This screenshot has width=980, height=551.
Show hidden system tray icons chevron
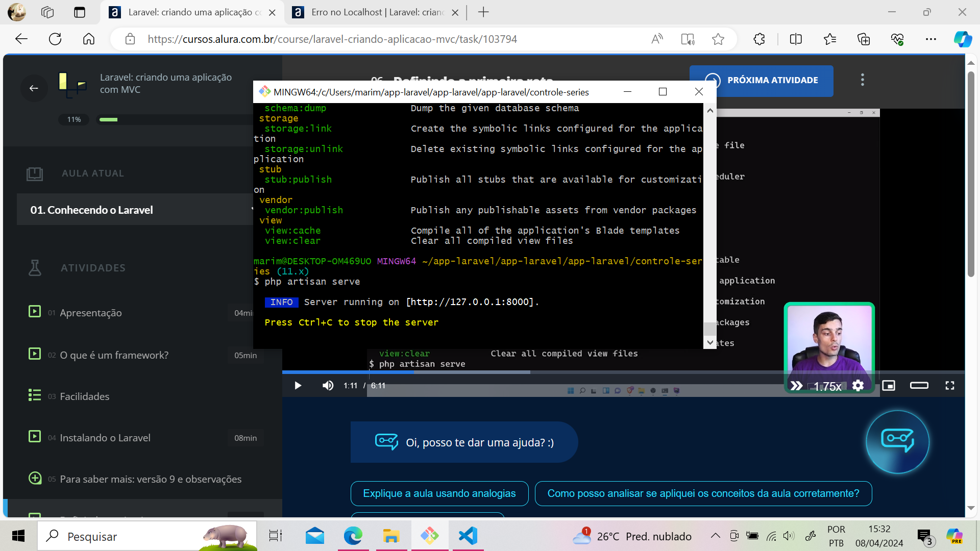(716, 536)
